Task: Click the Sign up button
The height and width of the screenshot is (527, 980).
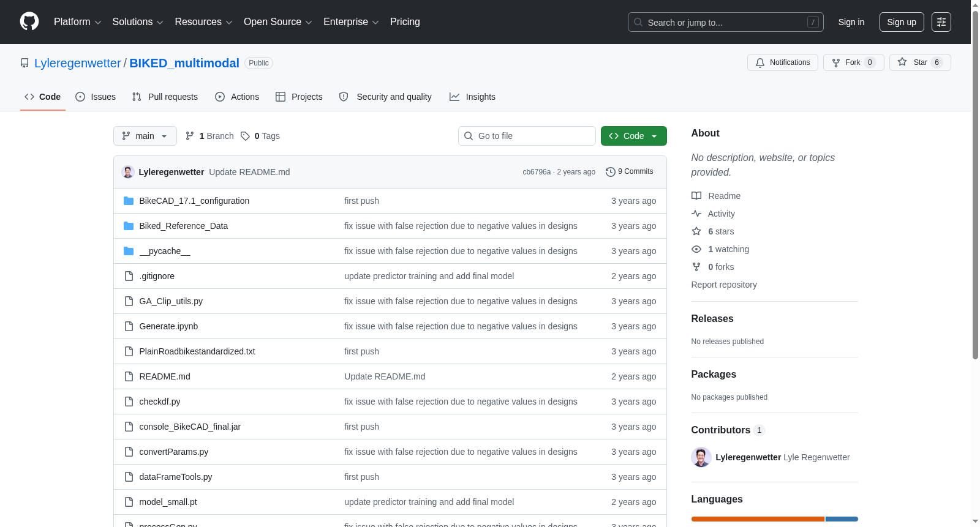Action: (x=902, y=22)
